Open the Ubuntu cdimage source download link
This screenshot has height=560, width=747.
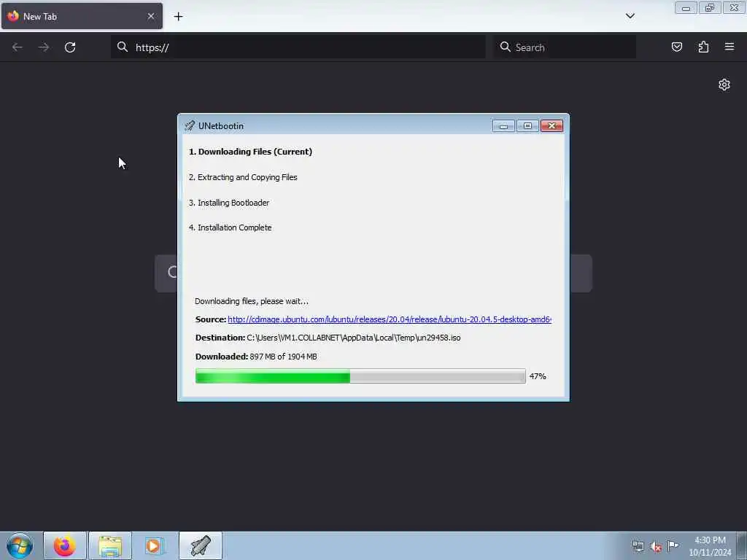click(390, 319)
